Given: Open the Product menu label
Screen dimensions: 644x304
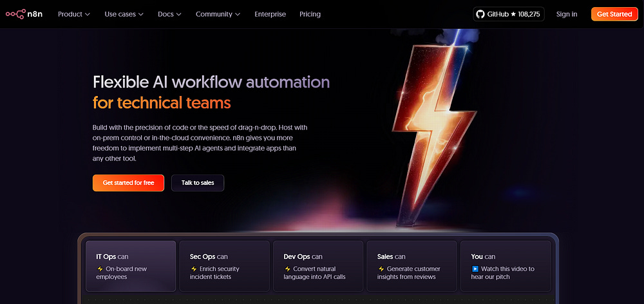Looking at the screenshot, I should click(70, 14).
